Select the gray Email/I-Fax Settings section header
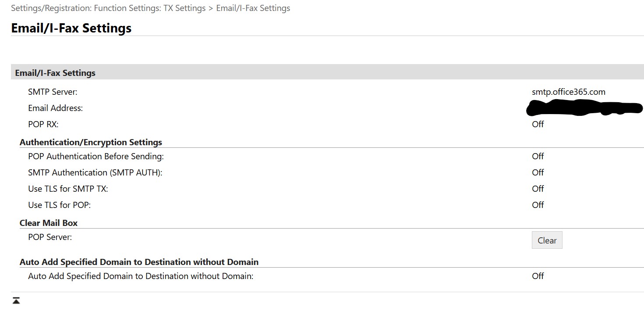644x315 pixels. tap(55, 73)
